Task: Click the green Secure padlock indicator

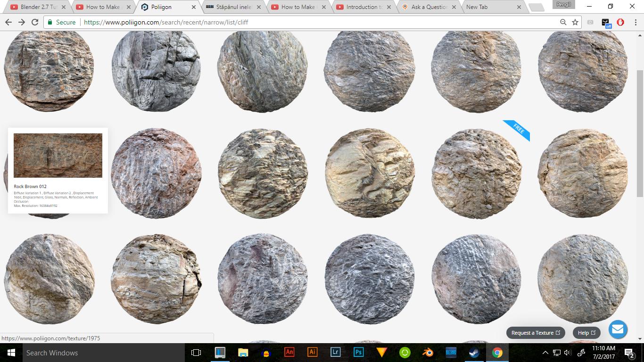Action: tap(62, 22)
